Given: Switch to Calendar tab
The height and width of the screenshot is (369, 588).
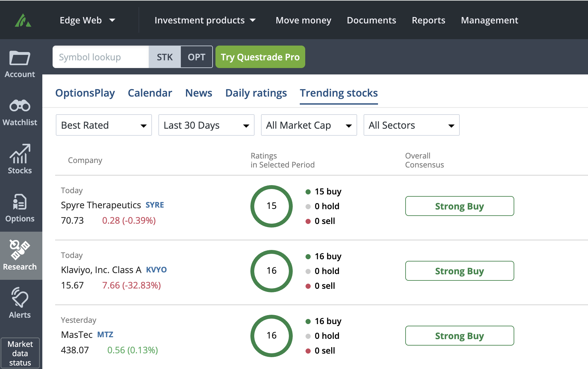Looking at the screenshot, I should point(150,93).
